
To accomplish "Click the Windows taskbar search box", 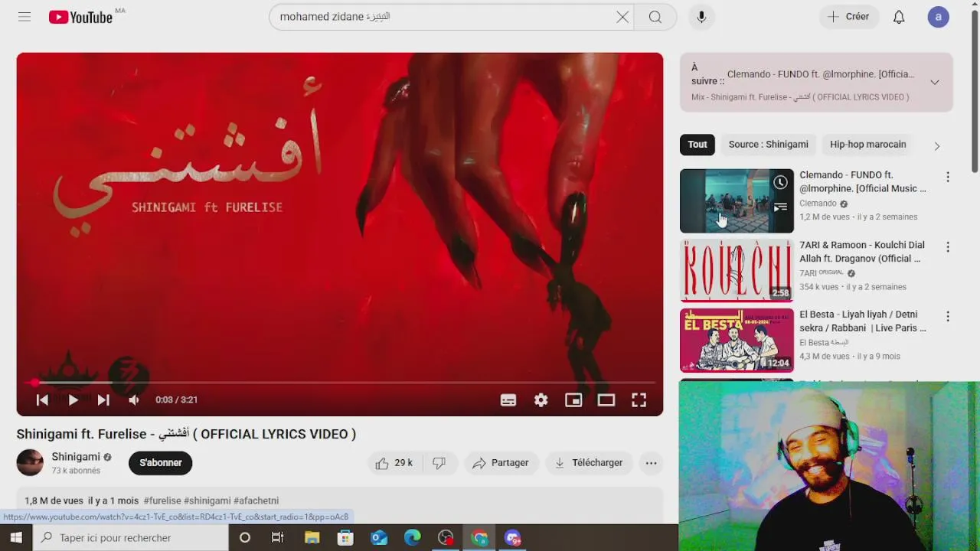I will pyautogui.click(x=131, y=538).
